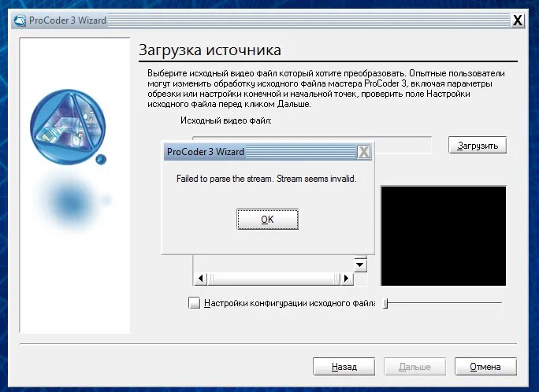Click the horizontal scrollbar thumb
Image resolution: width=539 pixels, height=392 pixels.
pyautogui.click(x=273, y=279)
